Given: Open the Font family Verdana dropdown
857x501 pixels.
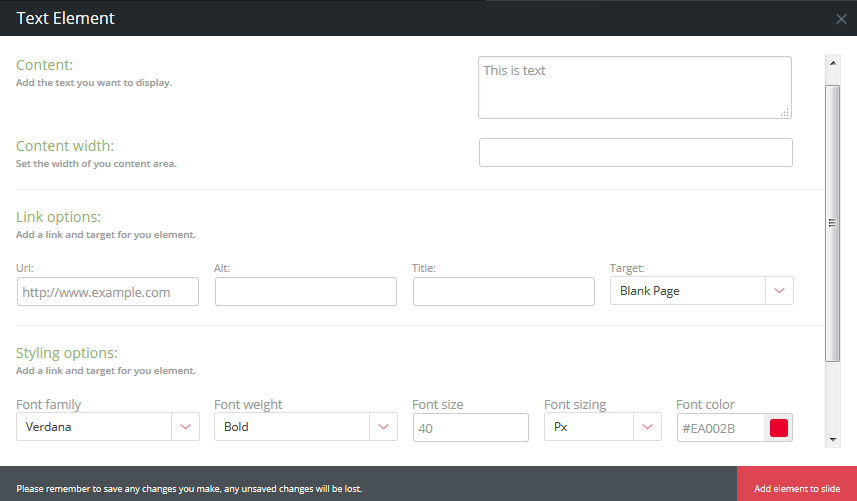Looking at the screenshot, I should 95,427.
